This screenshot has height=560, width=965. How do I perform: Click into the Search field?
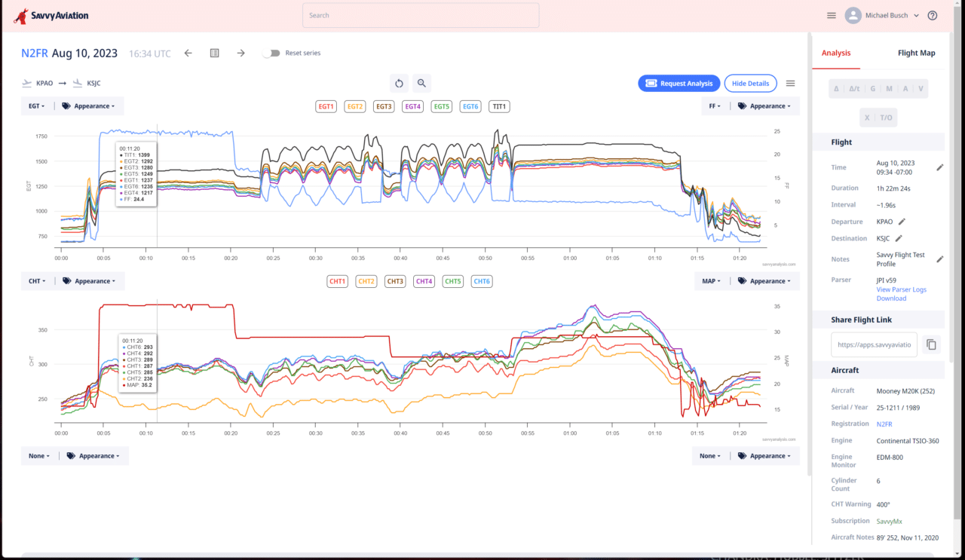(421, 15)
